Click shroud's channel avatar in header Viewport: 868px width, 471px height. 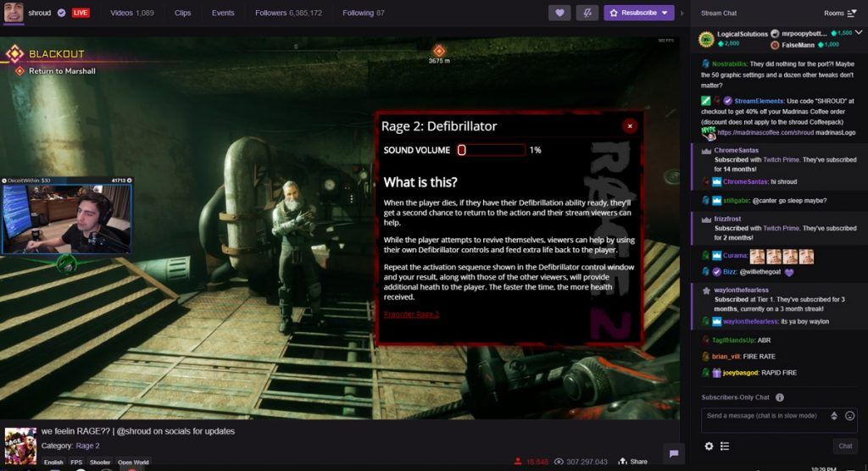click(x=14, y=12)
